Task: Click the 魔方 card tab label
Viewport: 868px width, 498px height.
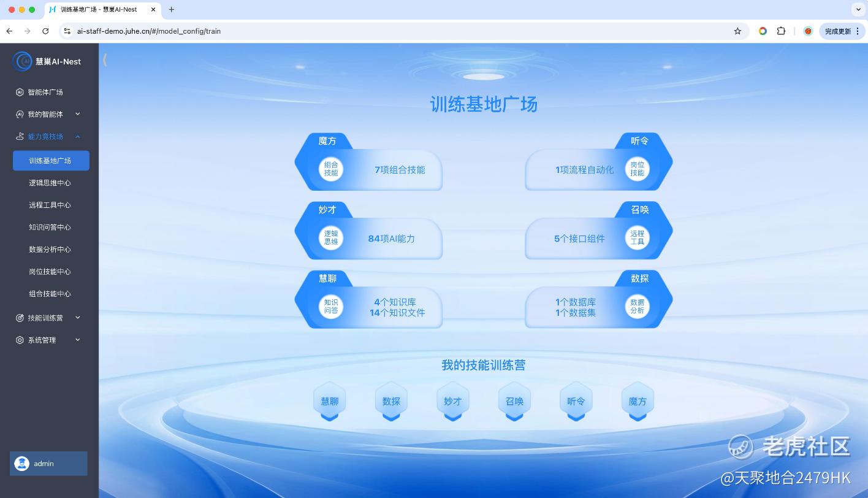Action: click(x=327, y=141)
